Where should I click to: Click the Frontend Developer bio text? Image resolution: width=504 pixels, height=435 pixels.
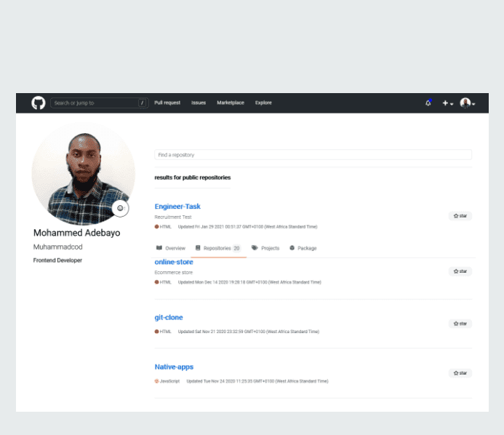coord(57,260)
